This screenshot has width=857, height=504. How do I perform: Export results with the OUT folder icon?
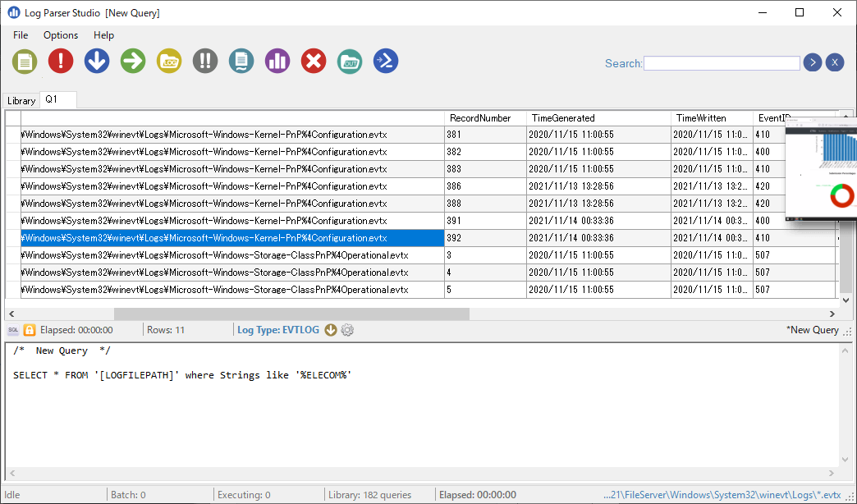tap(349, 61)
